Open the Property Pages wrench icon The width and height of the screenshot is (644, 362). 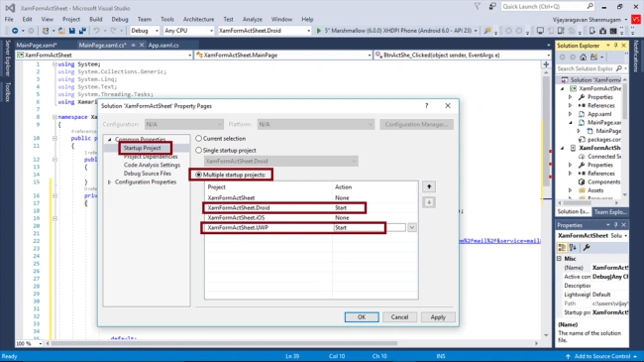pos(587,247)
